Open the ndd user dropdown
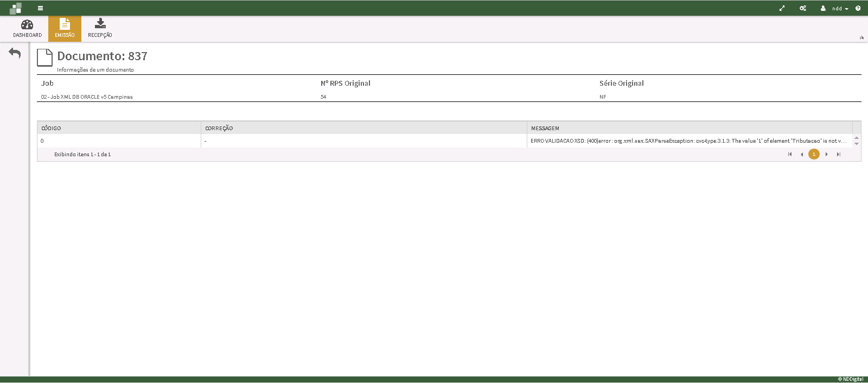This screenshot has width=868, height=383. [x=840, y=9]
